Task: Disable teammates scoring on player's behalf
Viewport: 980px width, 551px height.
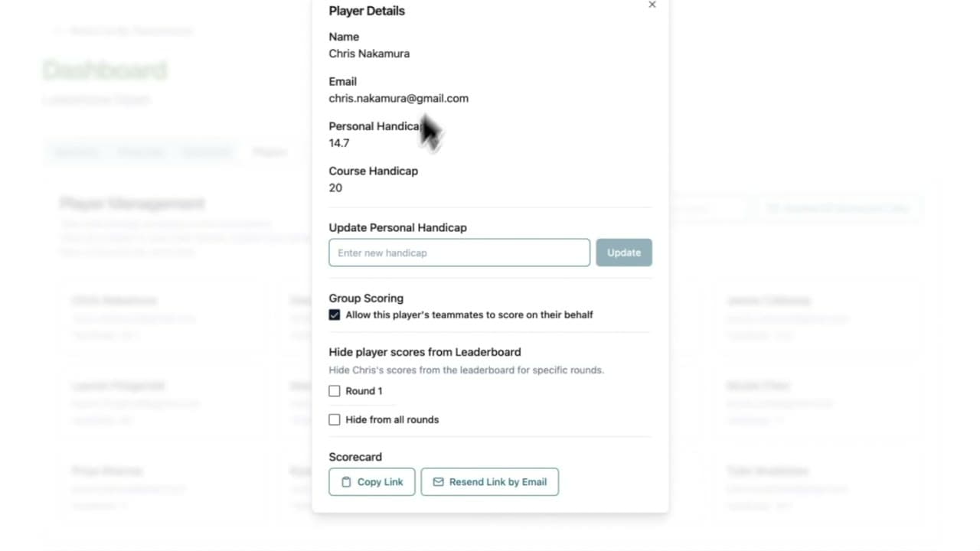Action: [335, 315]
